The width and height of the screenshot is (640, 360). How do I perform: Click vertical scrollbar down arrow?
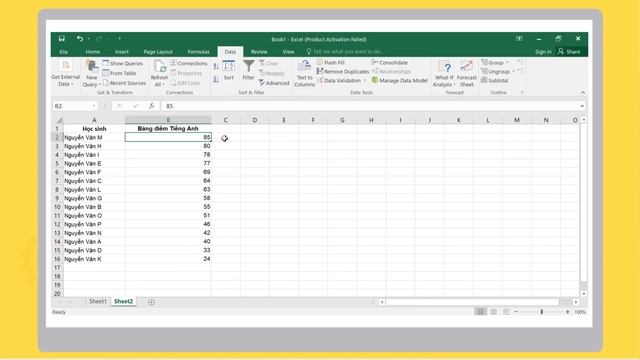[x=584, y=293]
